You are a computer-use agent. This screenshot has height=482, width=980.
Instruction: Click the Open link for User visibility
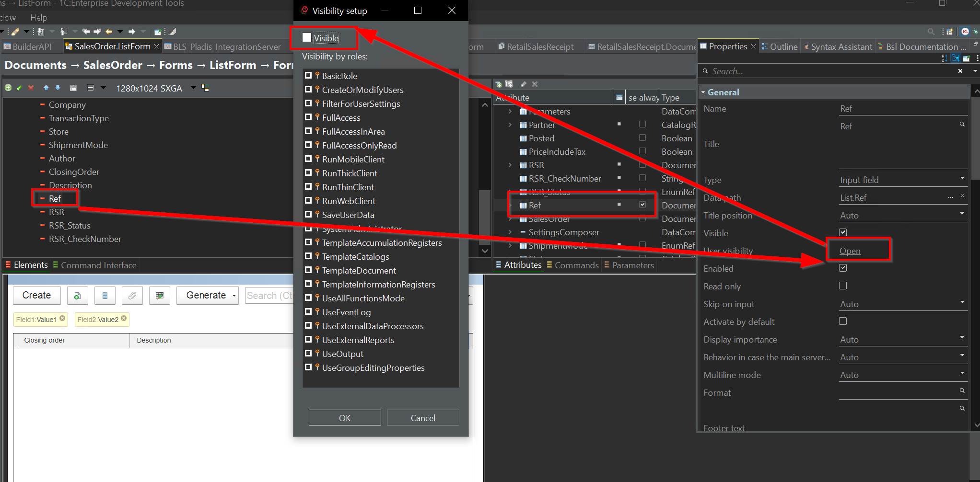pos(850,251)
